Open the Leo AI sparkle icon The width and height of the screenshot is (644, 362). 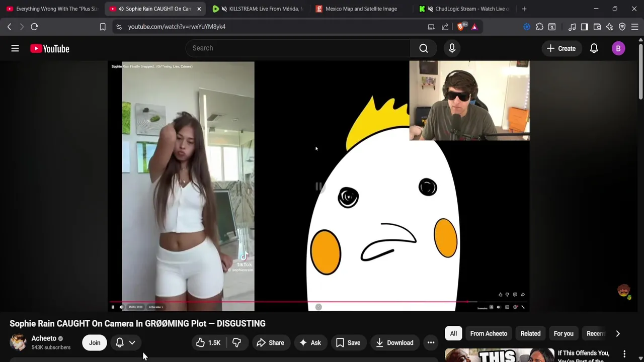610,27
